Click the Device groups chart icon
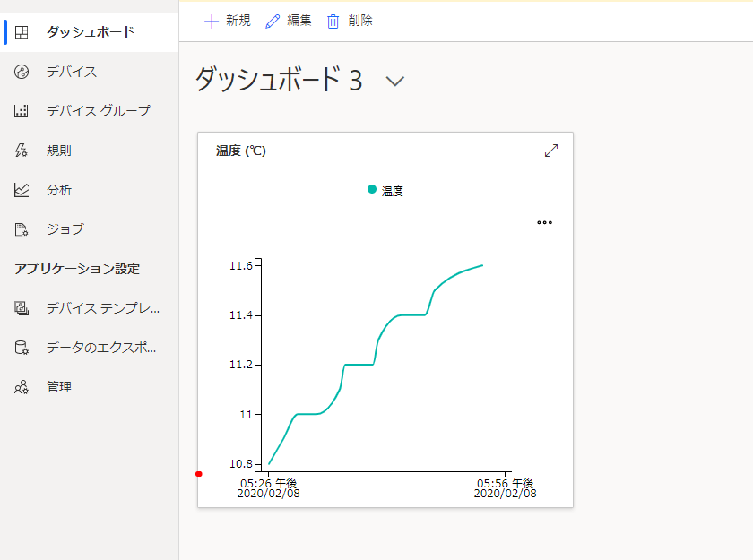This screenshot has height=560, width=753. pos(22,111)
